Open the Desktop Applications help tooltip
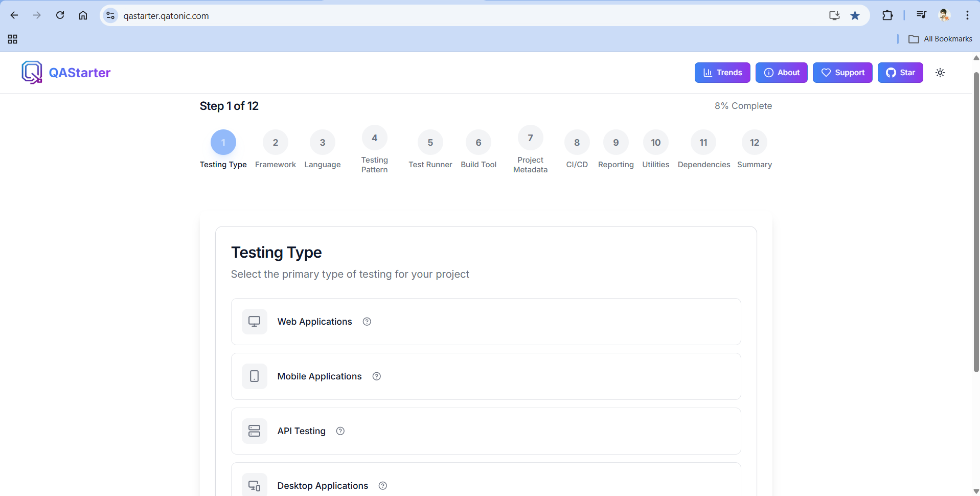Viewport: 980px width, 496px height. (383, 485)
